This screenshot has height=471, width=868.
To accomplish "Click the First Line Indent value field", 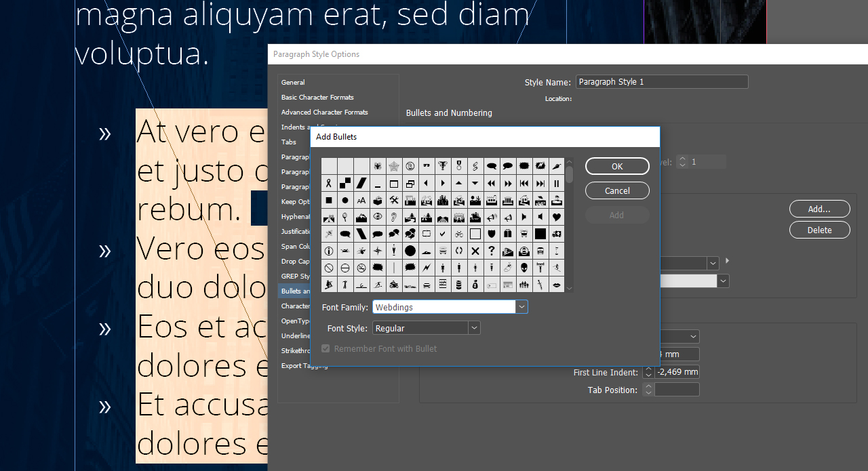I will pos(677,372).
